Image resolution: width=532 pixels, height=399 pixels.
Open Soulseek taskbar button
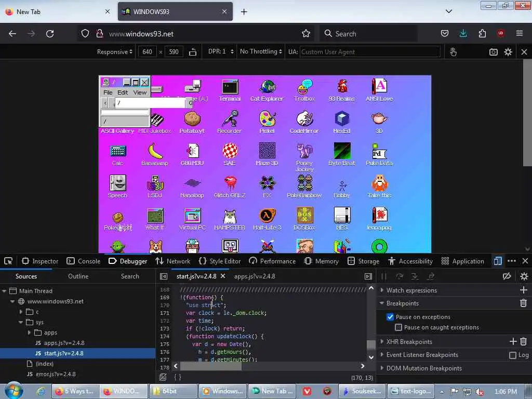362,391
